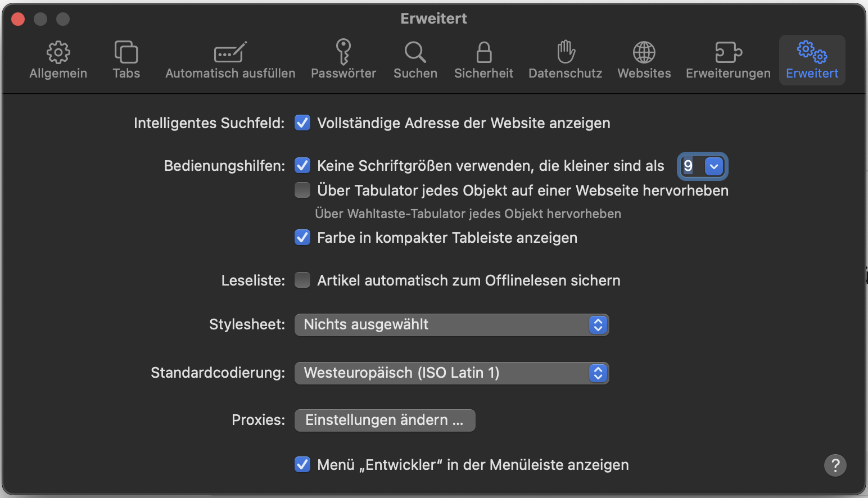Click the help question mark button
868x498 pixels.
pyautogui.click(x=835, y=465)
